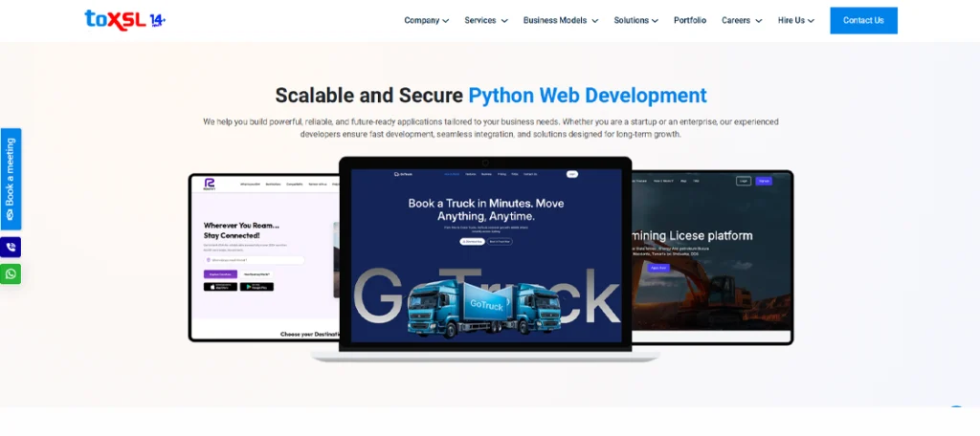Expand the Careers dropdown menu
Image resolution: width=980 pixels, height=436 pixels.
[x=742, y=20]
